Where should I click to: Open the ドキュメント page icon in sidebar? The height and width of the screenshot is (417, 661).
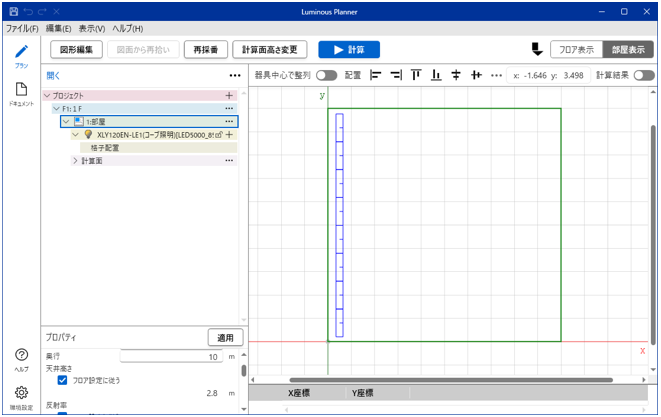click(x=21, y=90)
